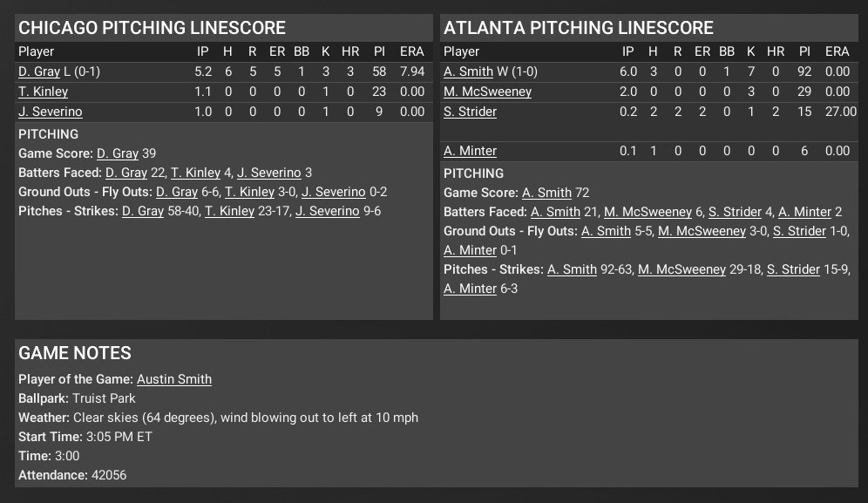Open T. Kinley in Chicago Batters Faced line

195,173
